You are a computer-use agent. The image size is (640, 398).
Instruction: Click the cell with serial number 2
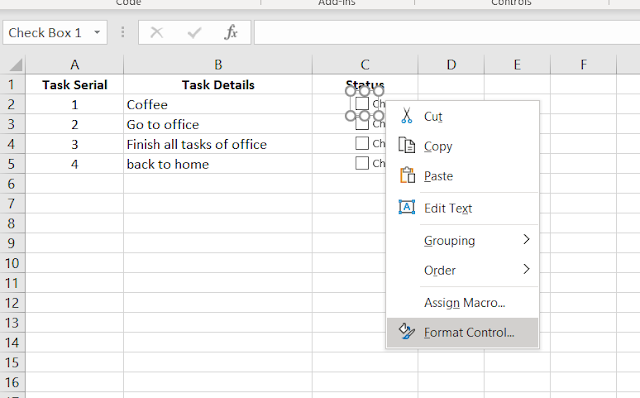tap(75, 124)
